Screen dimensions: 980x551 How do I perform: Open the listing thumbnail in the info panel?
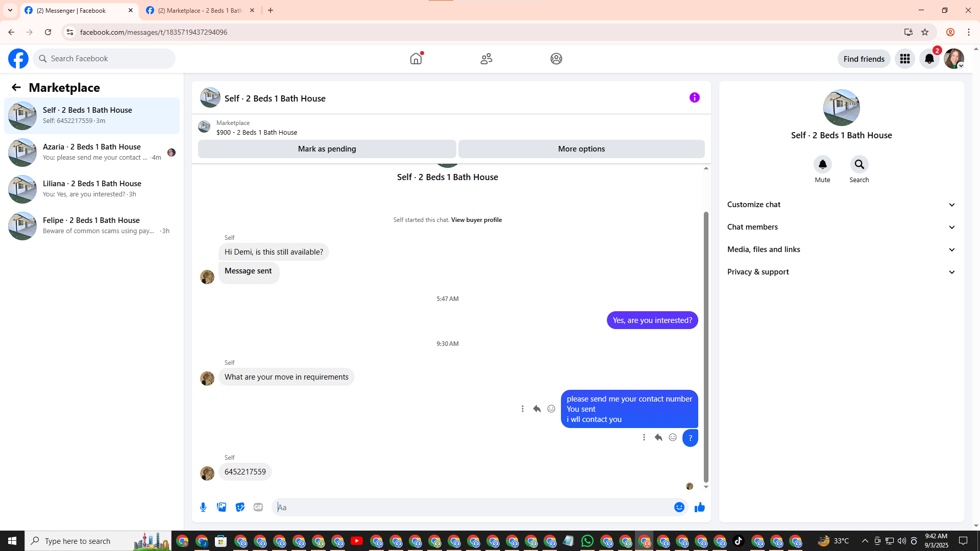pos(842,108)
